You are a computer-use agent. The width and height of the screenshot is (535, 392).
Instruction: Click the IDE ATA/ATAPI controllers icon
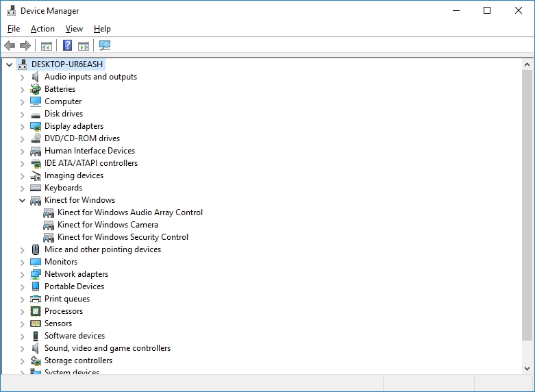(36, 163)
